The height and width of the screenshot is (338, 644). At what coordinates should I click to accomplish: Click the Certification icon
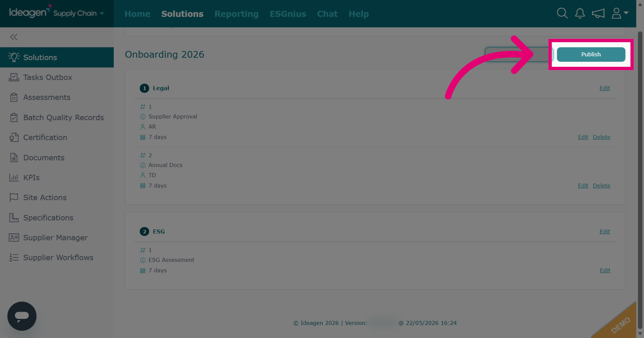coord(14,137)
